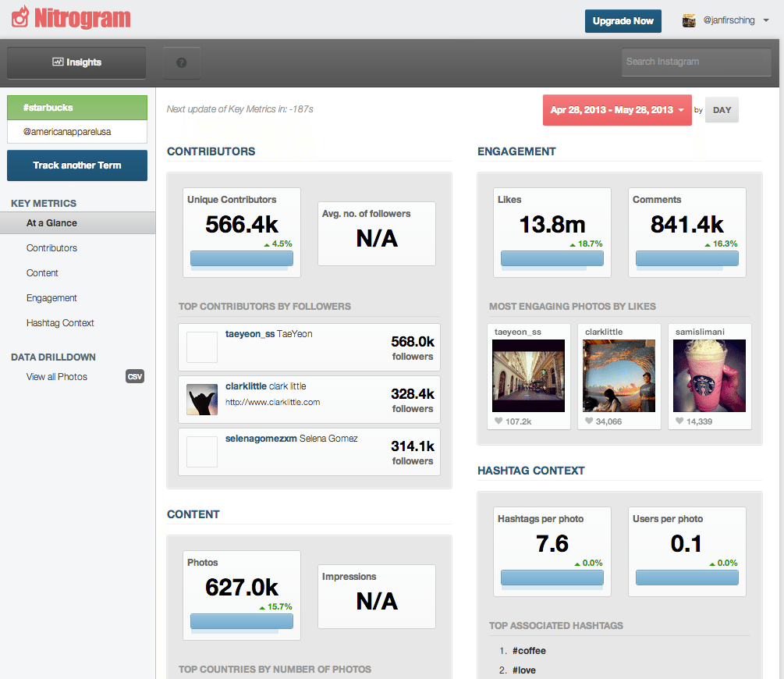Image resolution: width=784 pixels, height=679 pixels.
Task: Click the 328.4k followers count
Action: [413, 394]
